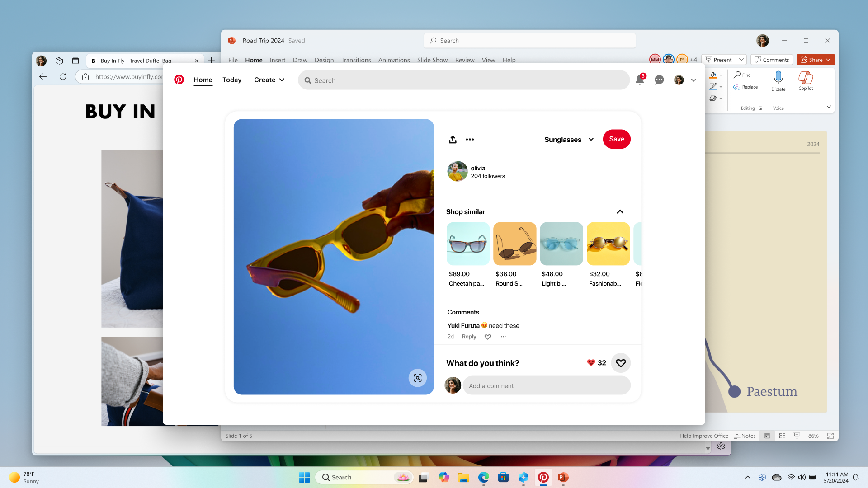Open $32.00 Fashionable sunglasses thumbnail
Viewport: 868px width, 488px height.
(x=608, y=244)
